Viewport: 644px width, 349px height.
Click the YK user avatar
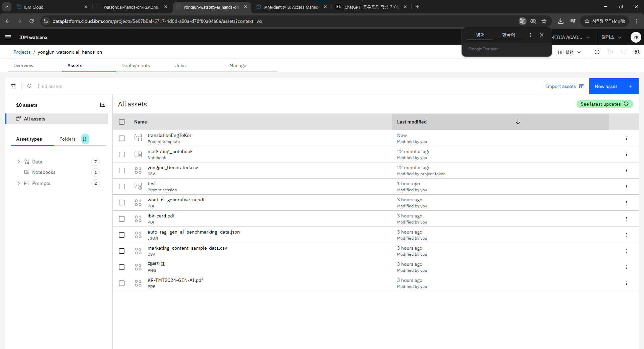636,37
